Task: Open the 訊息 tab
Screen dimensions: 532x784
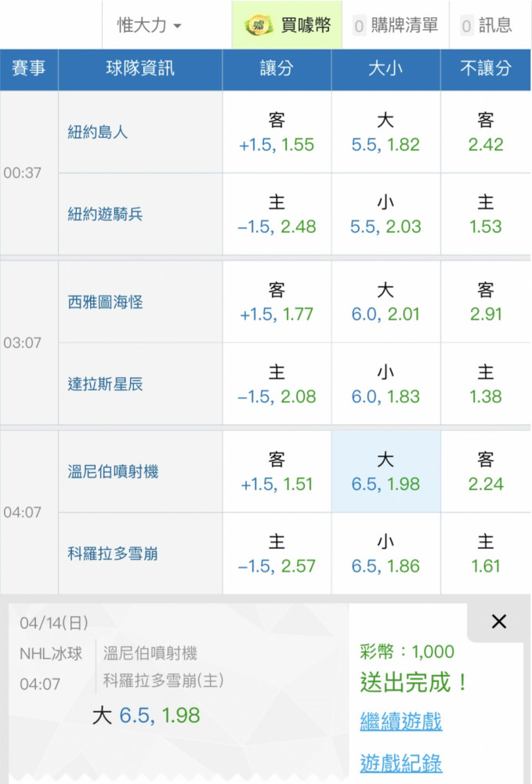Action: [x=486, y=25]
